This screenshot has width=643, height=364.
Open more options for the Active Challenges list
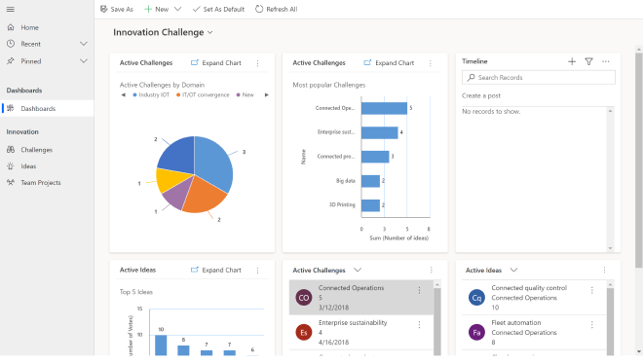tap(431, 270)
